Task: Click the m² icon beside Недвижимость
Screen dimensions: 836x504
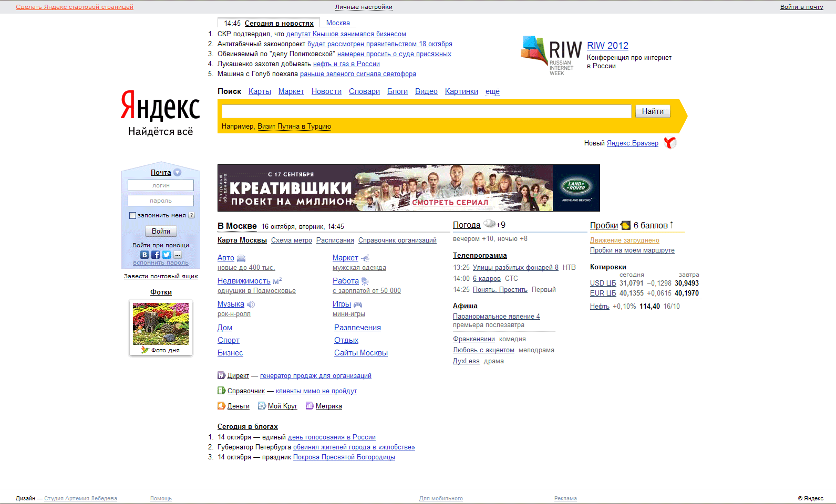Action: click(x=277, y=281)
